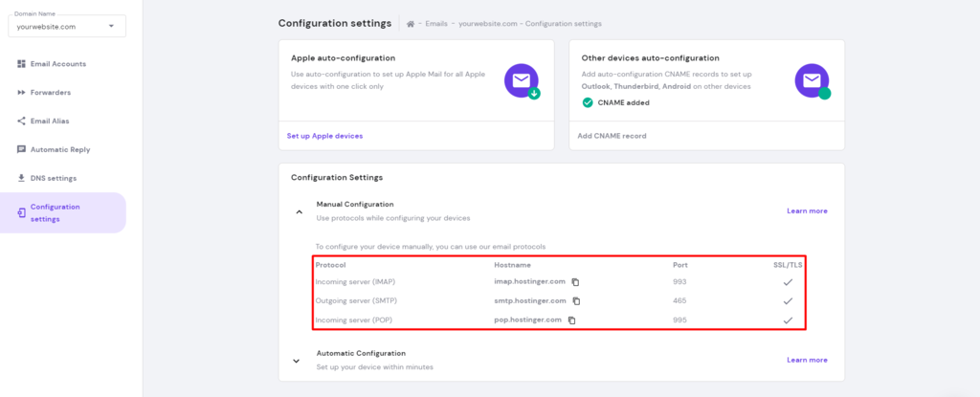This screenshot has width=980, height=397.
Task: Open Forwarders in the sidebar
Action: click(x=50, y=93)
